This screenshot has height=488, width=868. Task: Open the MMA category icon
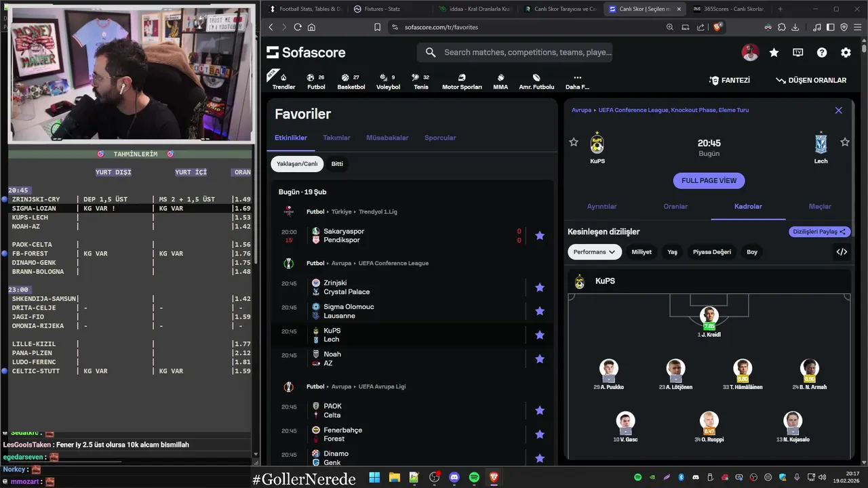tap(500, 81)
